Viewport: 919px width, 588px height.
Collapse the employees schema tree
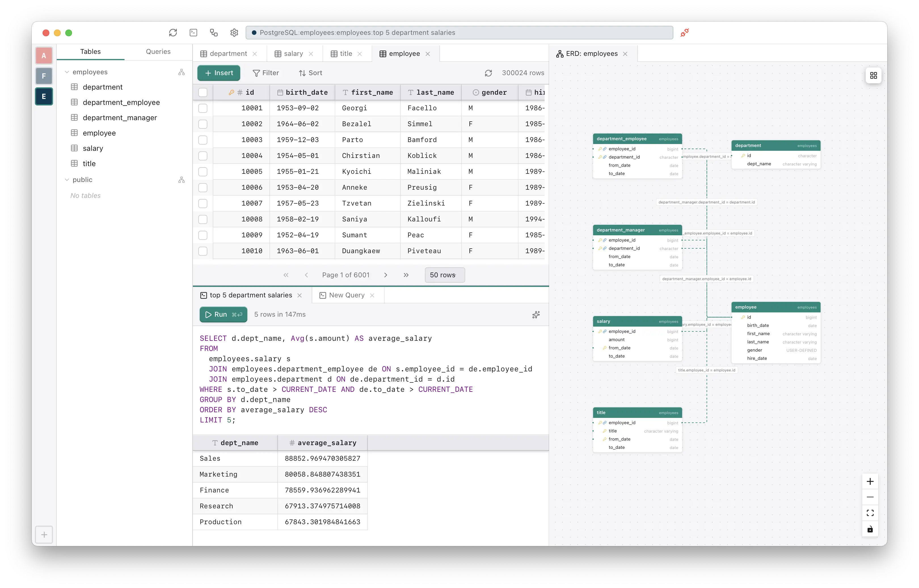pos(67,72)
